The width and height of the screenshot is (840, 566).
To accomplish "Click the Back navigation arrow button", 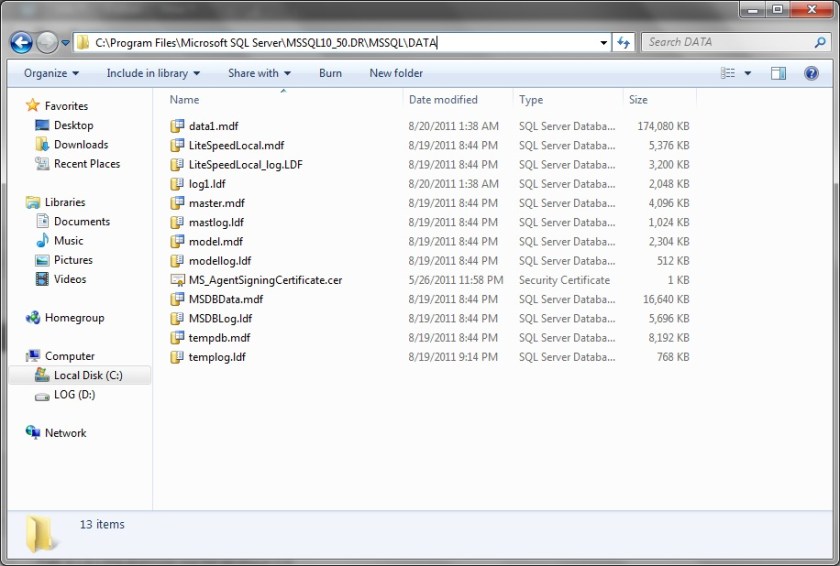I will coord(21,43).
